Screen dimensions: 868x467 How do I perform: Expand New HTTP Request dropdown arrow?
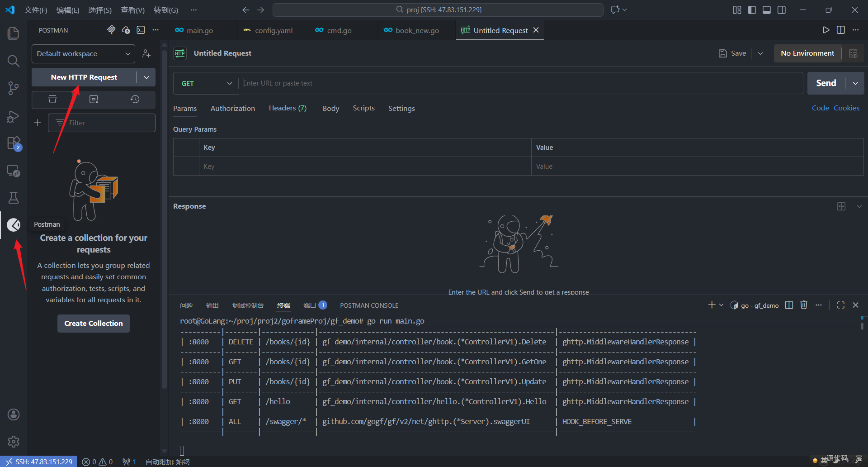[146, 77]
